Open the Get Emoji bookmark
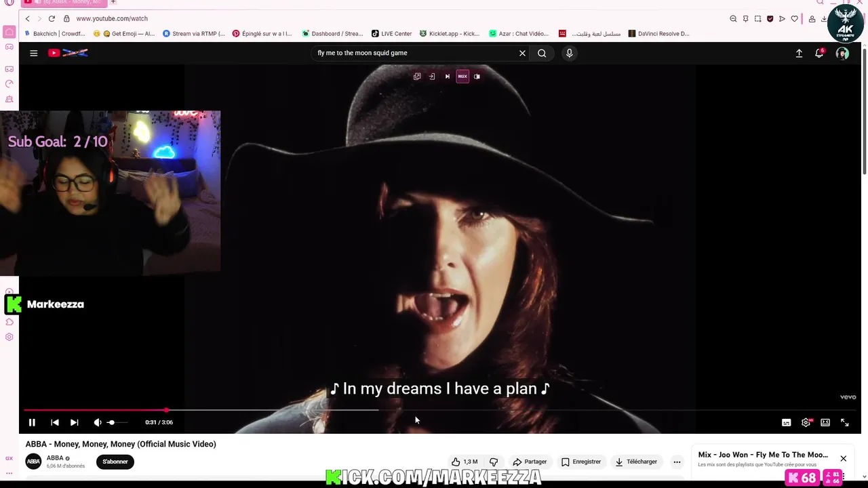 click(124, 33)
